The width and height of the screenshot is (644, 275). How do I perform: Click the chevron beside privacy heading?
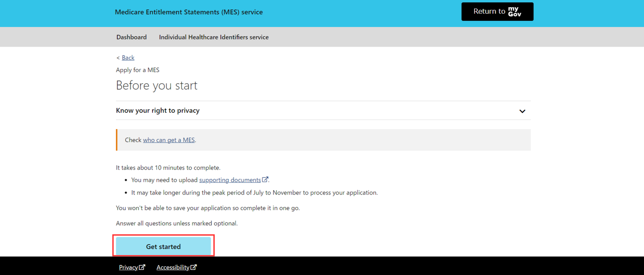click(x=522, y=111)
